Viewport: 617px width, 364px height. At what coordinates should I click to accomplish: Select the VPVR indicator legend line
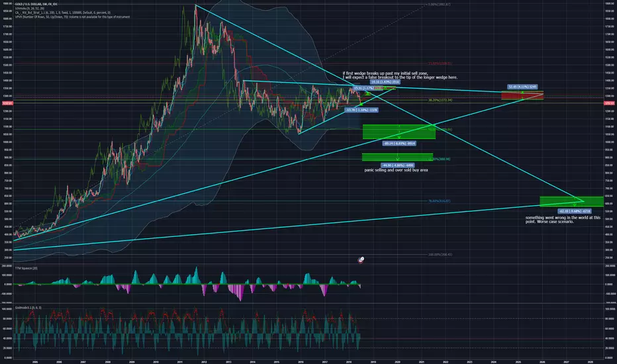click(72, 17)
